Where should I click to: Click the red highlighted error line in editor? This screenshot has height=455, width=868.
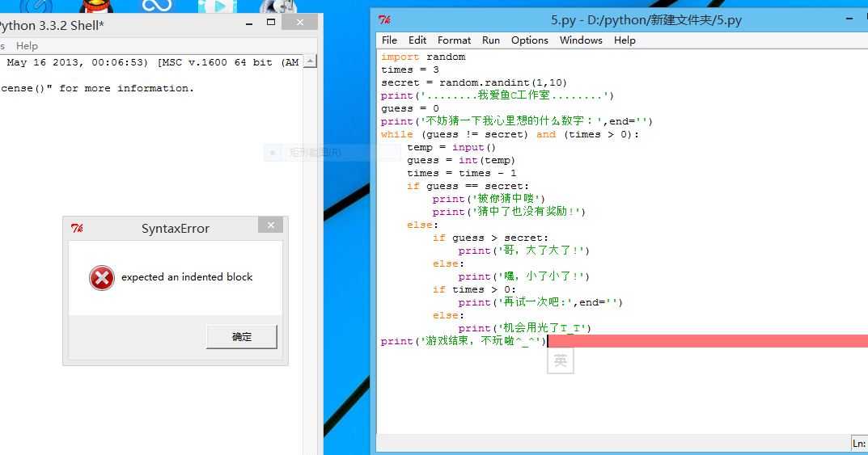click(x=704, y=341)
